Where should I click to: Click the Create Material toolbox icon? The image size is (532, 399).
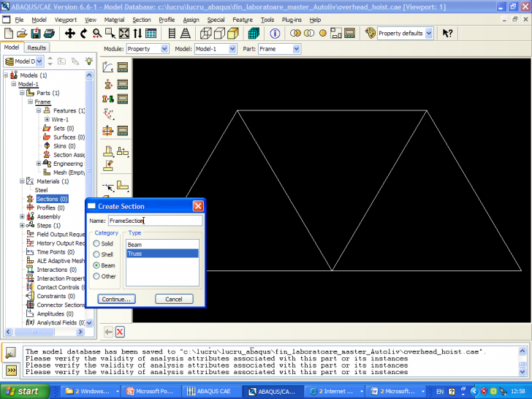[108, 67]
